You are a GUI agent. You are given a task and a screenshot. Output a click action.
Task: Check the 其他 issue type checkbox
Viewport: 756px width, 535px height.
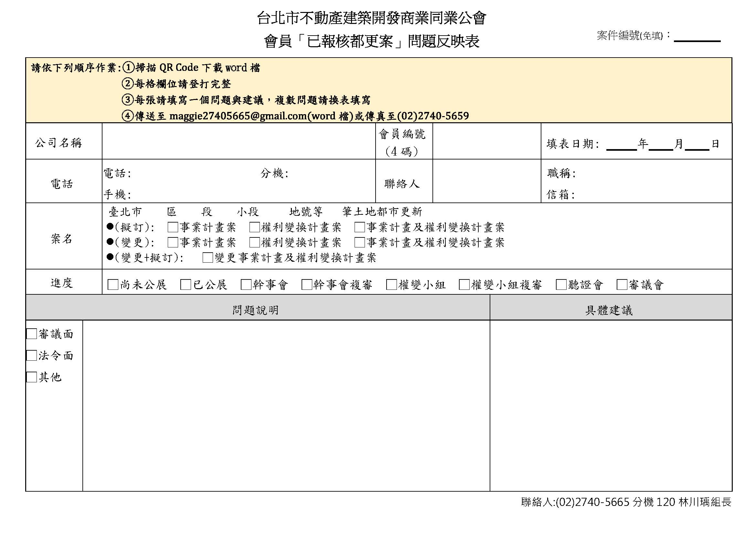[32, 377]
